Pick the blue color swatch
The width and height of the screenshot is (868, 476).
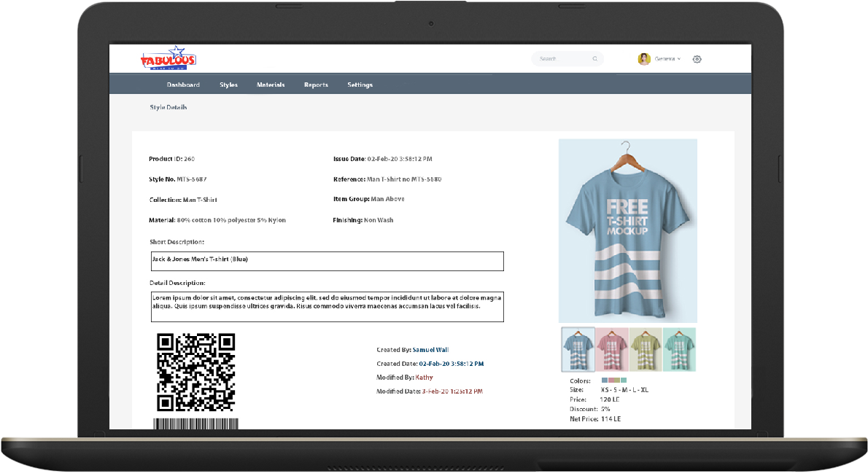605,381
